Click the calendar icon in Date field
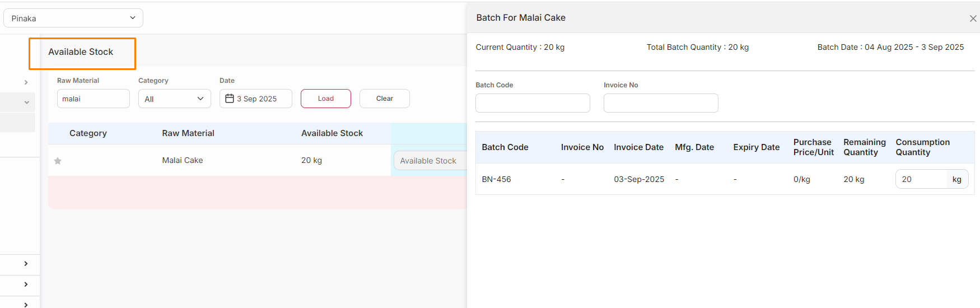Image resolution: width=980 pixels, height=308 pixels. [230, 99]
